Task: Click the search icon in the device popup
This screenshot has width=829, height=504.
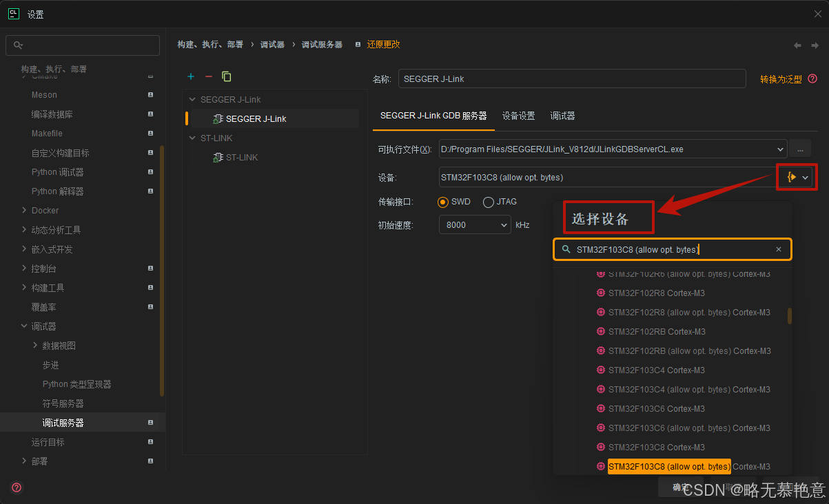Action: click(x=566, y=249)
